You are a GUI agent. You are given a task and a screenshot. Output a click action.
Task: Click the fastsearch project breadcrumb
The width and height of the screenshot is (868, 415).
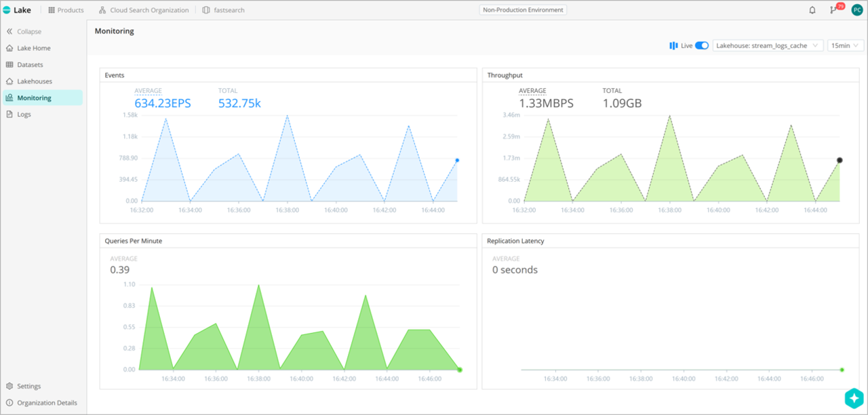(224, 10)
